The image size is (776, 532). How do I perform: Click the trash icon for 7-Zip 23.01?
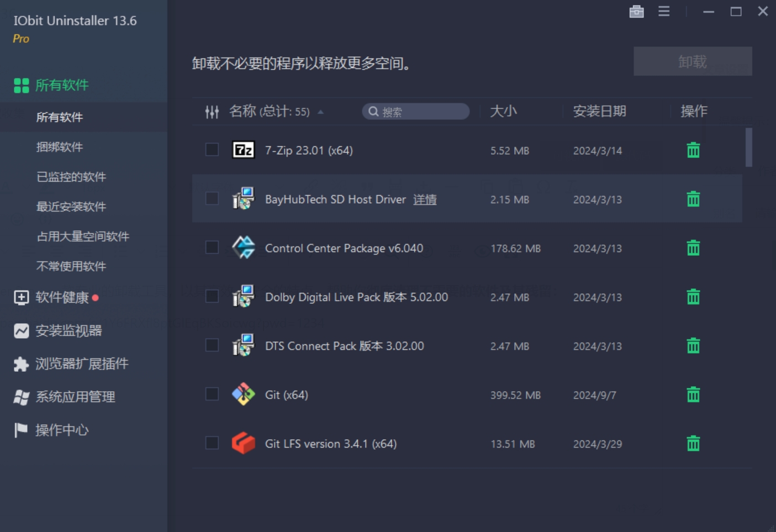[x=693, y=150]
